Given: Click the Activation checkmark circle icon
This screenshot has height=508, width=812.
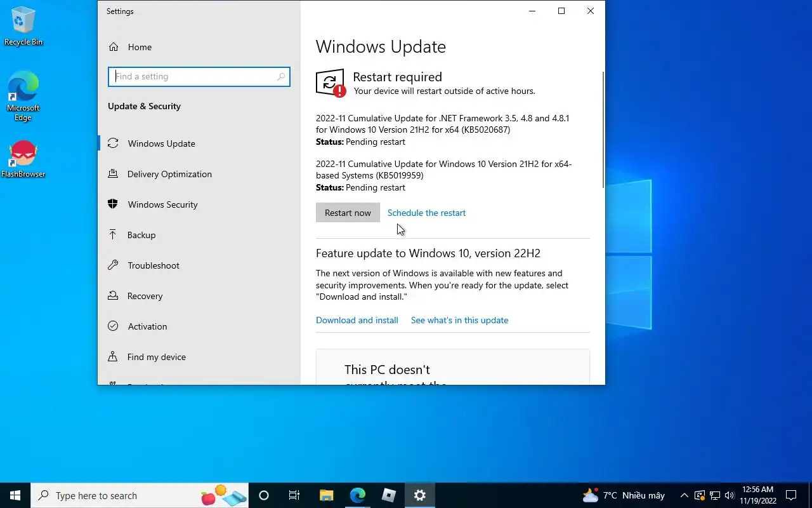Looking at the screenshot, I should pyautogui.click(x=113, y=326).
